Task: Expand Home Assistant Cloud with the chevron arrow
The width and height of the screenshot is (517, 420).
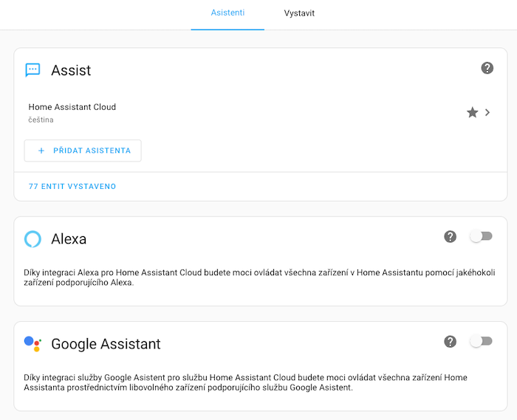Action: click(487, 113)
